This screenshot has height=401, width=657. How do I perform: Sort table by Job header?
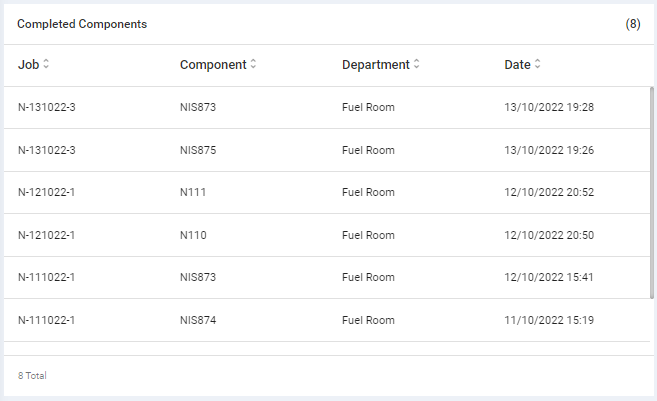(27, 64)
